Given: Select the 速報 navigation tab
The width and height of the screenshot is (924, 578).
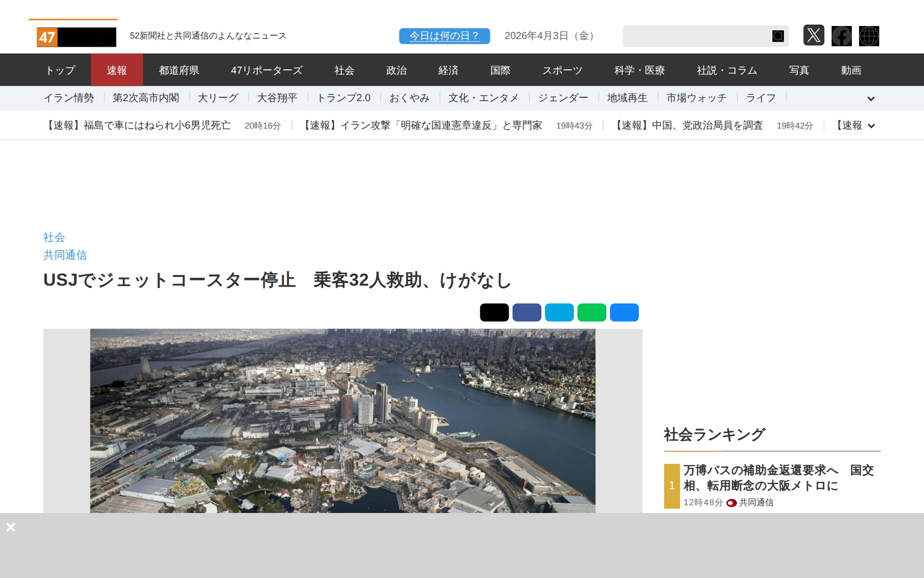Looking at the screenshot, I should [117, 70].
